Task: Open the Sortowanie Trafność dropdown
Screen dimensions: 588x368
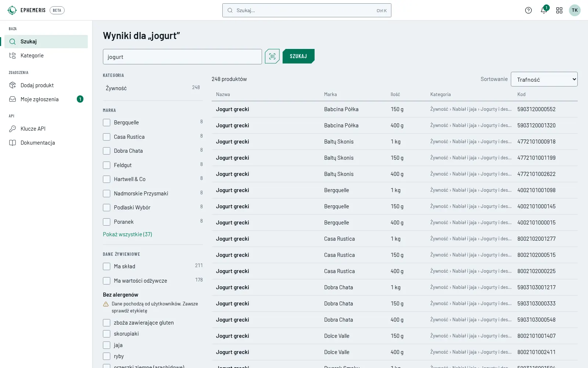Action: coord(544,79)
